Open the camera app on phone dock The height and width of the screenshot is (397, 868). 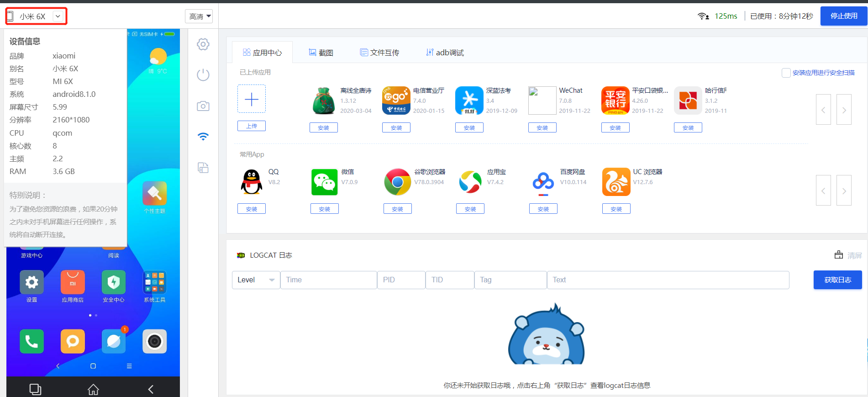(x=155, y=341)
